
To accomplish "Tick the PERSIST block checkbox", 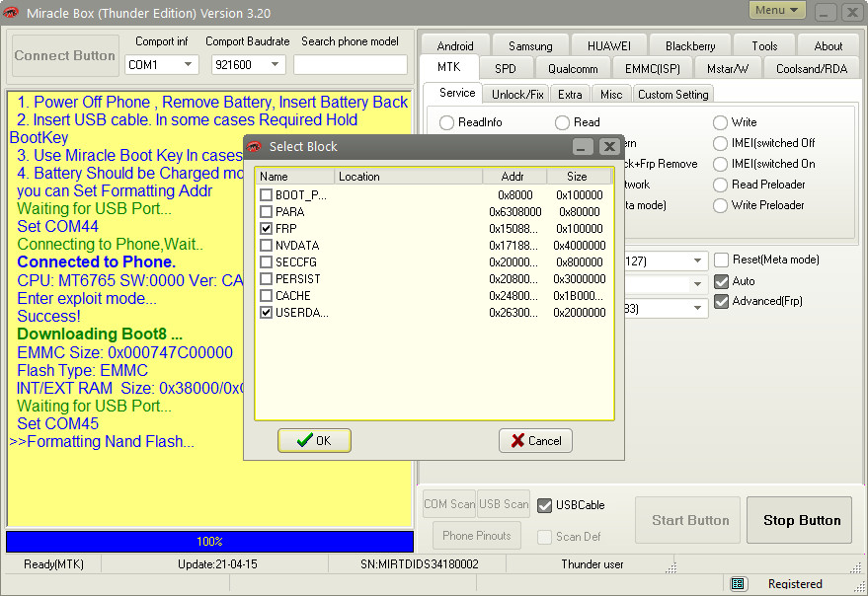I will 267,279.
